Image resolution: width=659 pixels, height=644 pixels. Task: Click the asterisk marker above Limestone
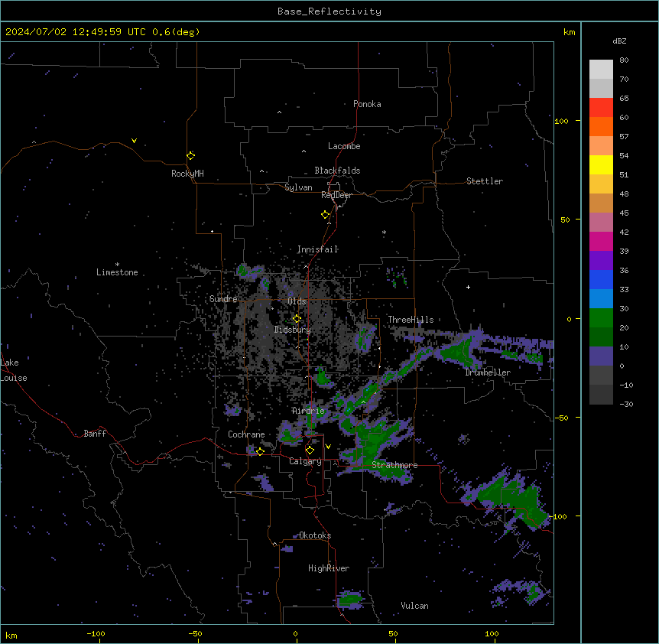pyautogui.click(x=117, y=265)
